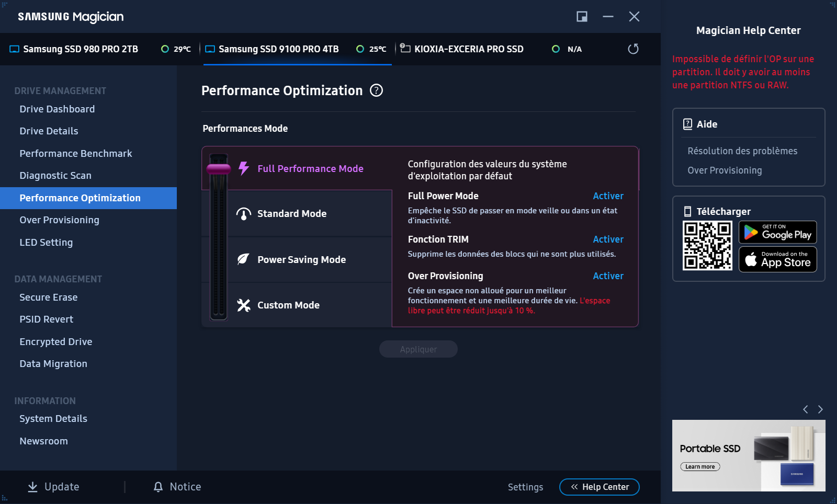837x504 pixels.
Task: Switch to Samsung SSD 980 PRO 2TB tab
Action: click(80, 49)
